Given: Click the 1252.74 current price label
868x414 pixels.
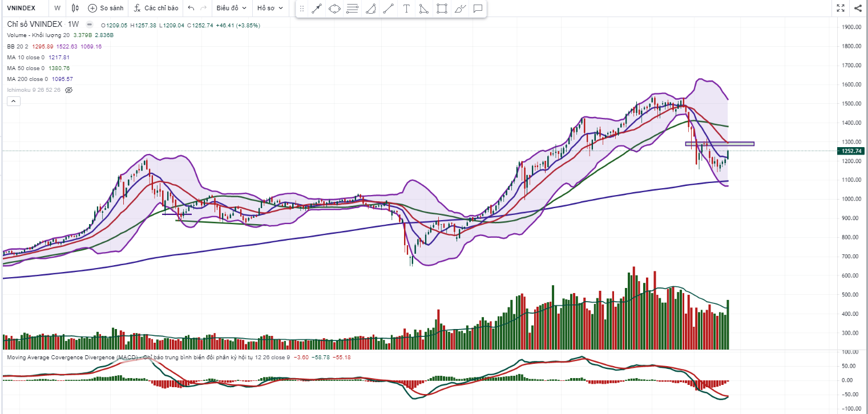Looking at the screenshot, I should [850, 151].
